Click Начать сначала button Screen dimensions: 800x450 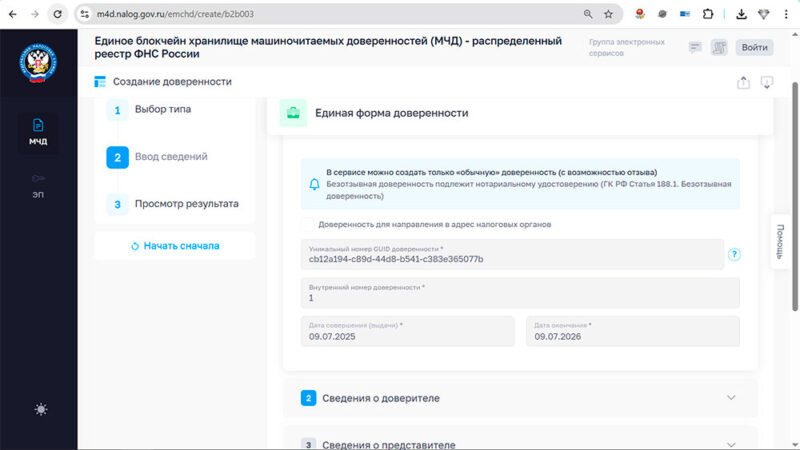175,246
